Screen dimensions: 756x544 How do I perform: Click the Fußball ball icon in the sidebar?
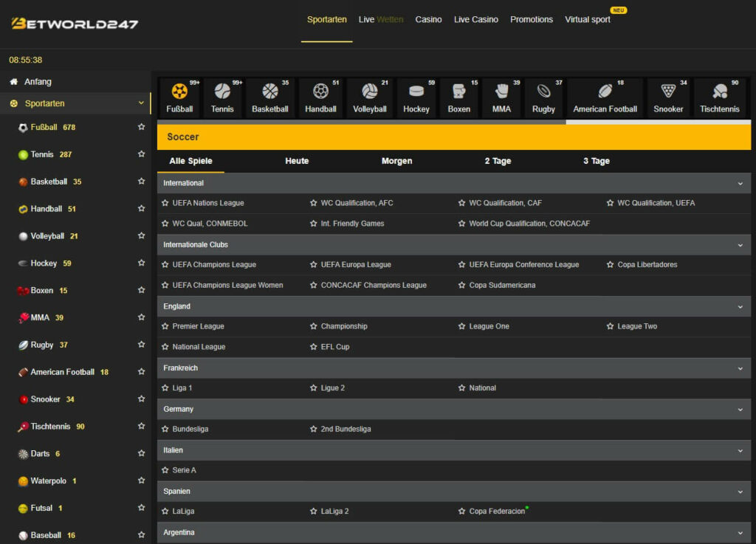pyautogui.click(x=23, y=128)
